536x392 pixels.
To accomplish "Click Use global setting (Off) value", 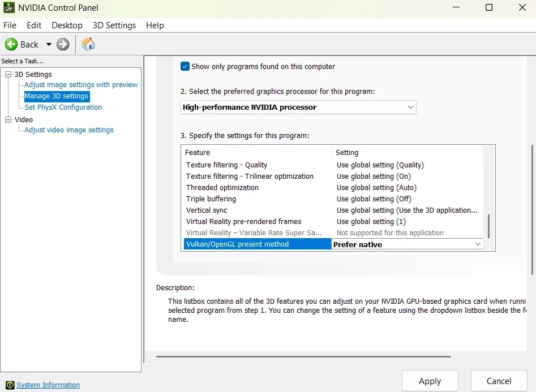I will tap(374, 199).
